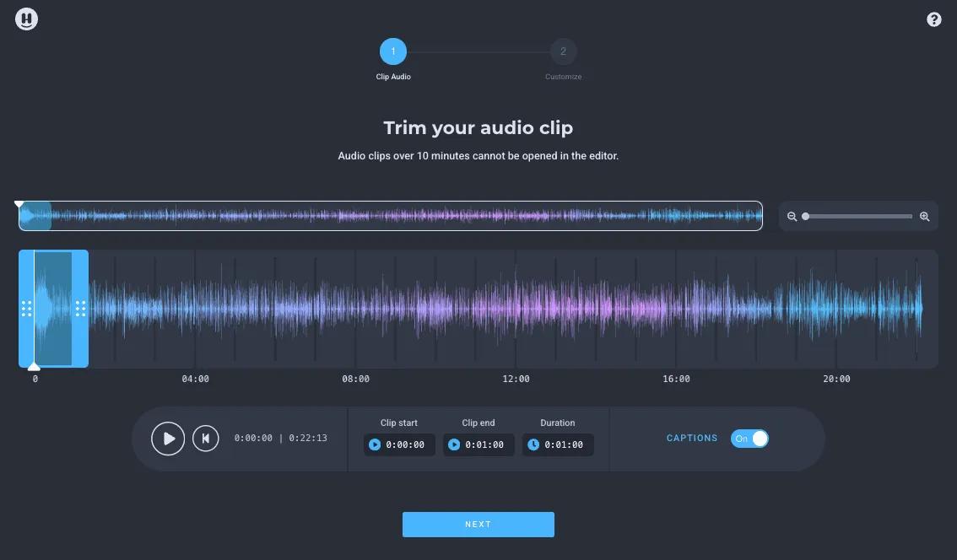
Task: Click the CAPTIONS label
Action: (x=692, y=438)
